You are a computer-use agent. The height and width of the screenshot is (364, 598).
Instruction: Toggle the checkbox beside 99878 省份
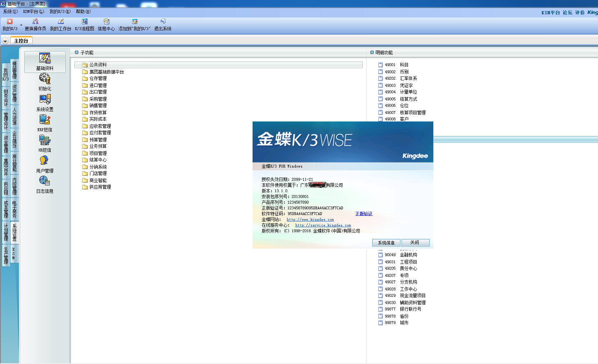380,316
